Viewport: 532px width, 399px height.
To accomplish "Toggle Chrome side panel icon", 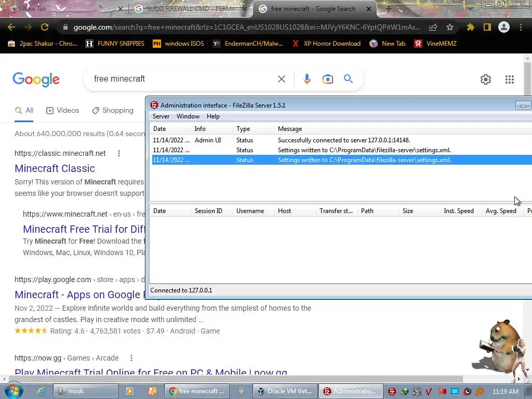I will (487, 27).
